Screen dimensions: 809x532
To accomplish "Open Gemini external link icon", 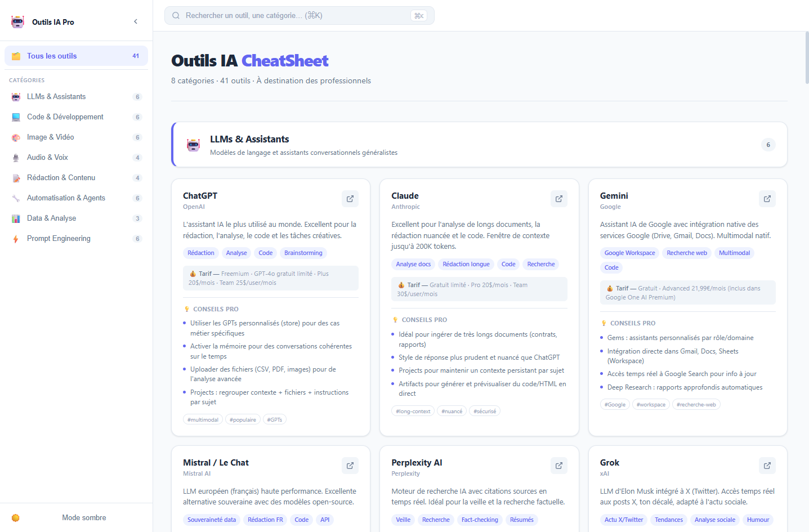I will pyautogui.click(x=767, y=199).
